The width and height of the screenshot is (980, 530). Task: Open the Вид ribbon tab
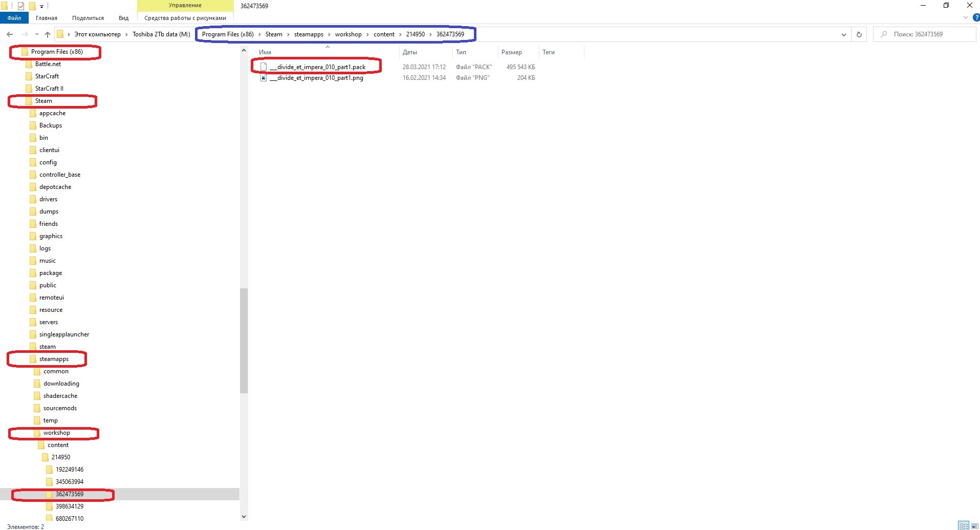[123, 18]
